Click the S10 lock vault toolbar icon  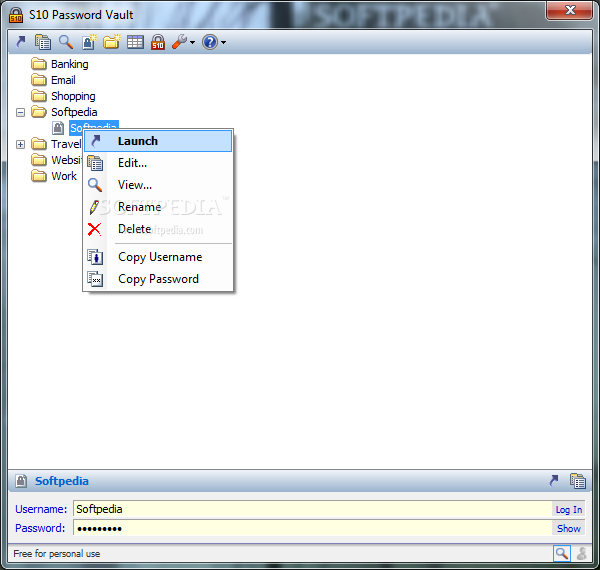tap(158, 42)
